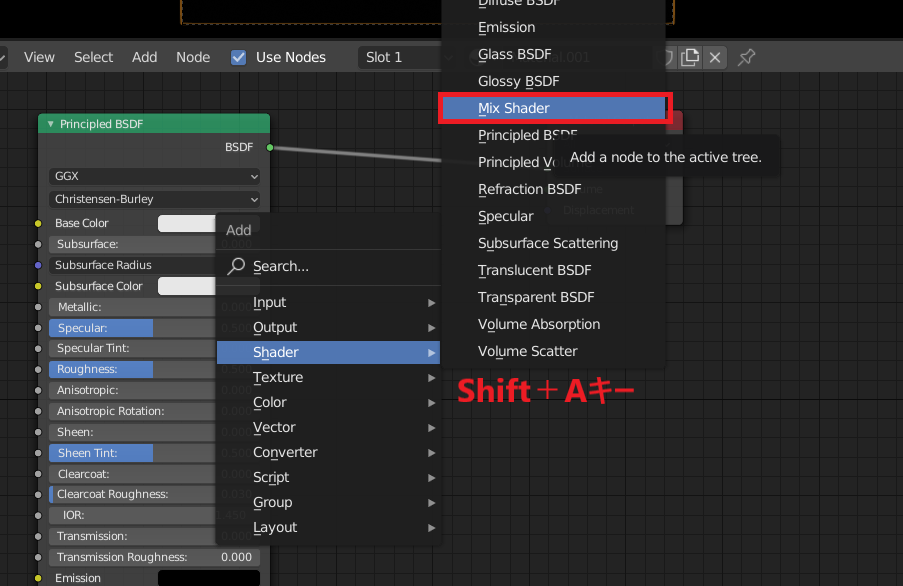Open the Node menu

[x=193, y=57]
